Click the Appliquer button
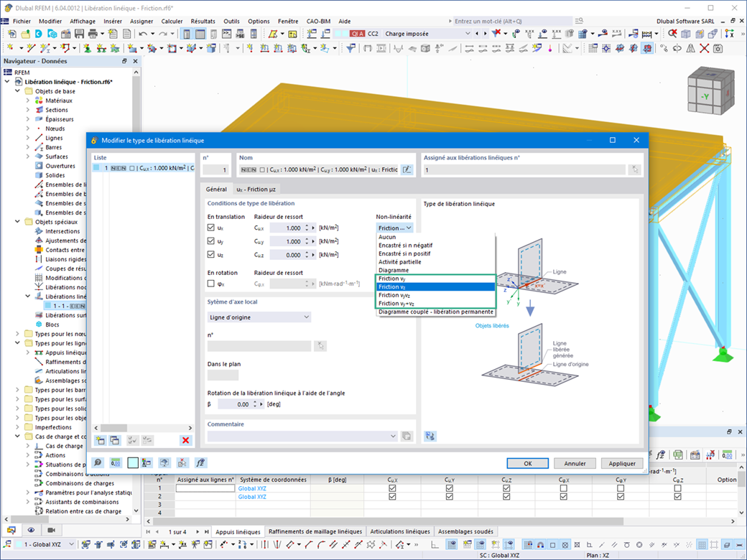 [x=622, y=463]
